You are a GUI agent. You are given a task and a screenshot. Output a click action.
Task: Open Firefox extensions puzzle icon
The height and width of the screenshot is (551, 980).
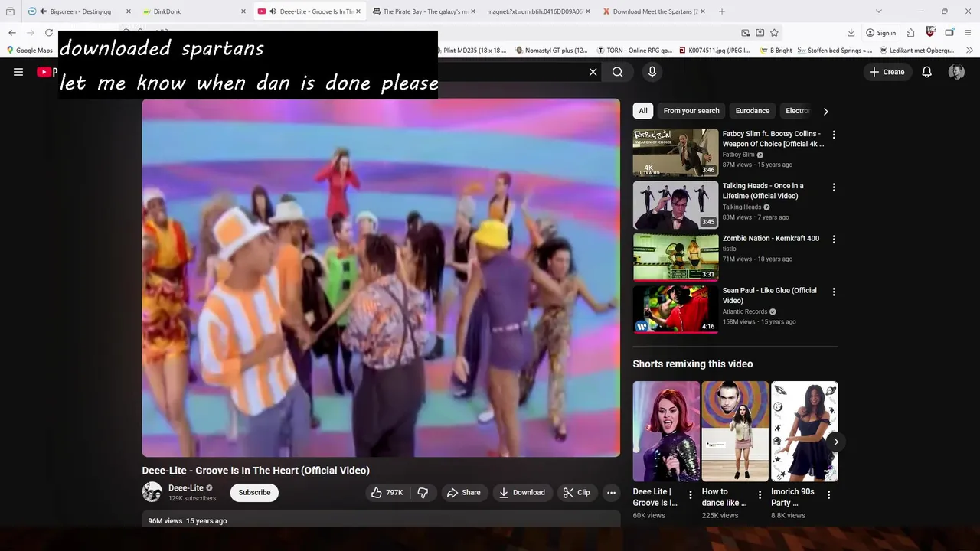pyautogui.click(x=910, y=33)
